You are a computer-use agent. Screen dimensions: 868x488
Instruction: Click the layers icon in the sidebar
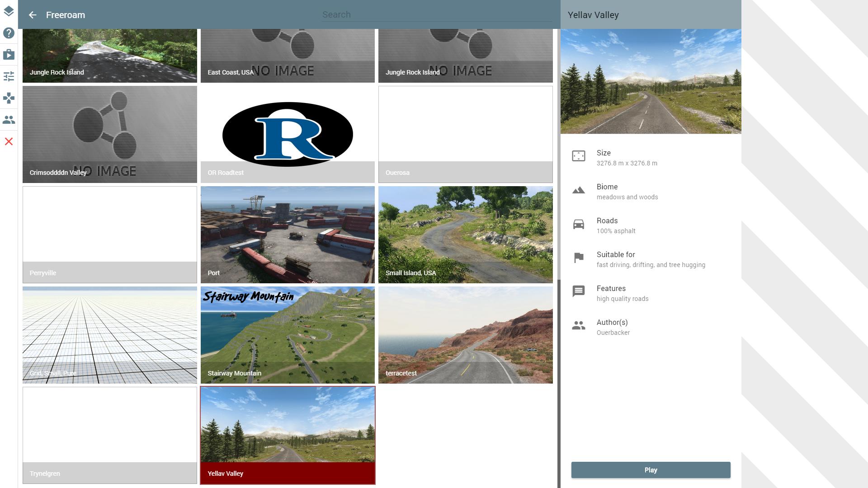[x=9, y=11]
